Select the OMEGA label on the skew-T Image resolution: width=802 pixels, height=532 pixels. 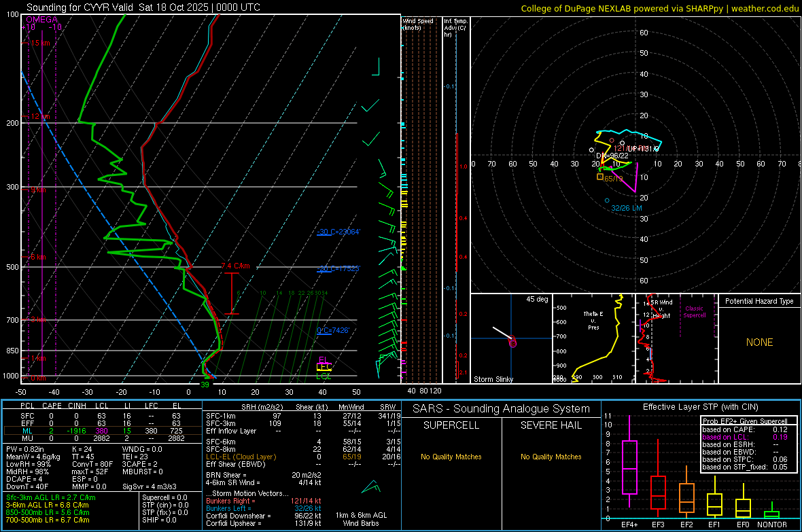pyautogui.click(x=41, y=20)
